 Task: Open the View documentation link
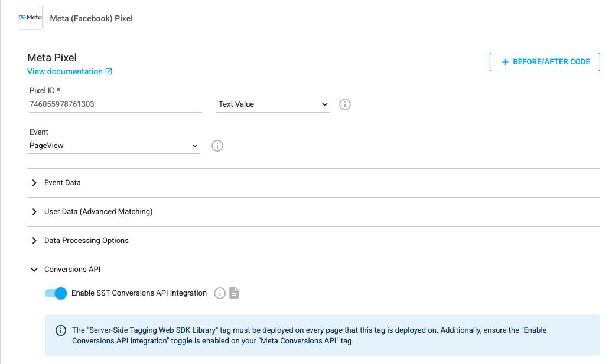pos(65,72)
